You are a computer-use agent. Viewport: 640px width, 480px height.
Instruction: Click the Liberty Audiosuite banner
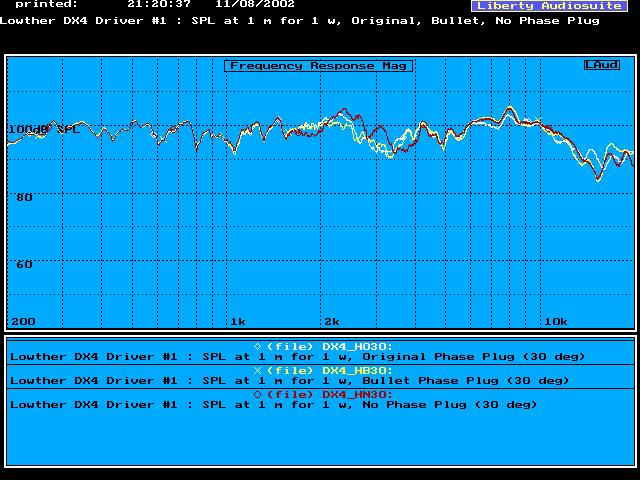(x=549, y=6)
